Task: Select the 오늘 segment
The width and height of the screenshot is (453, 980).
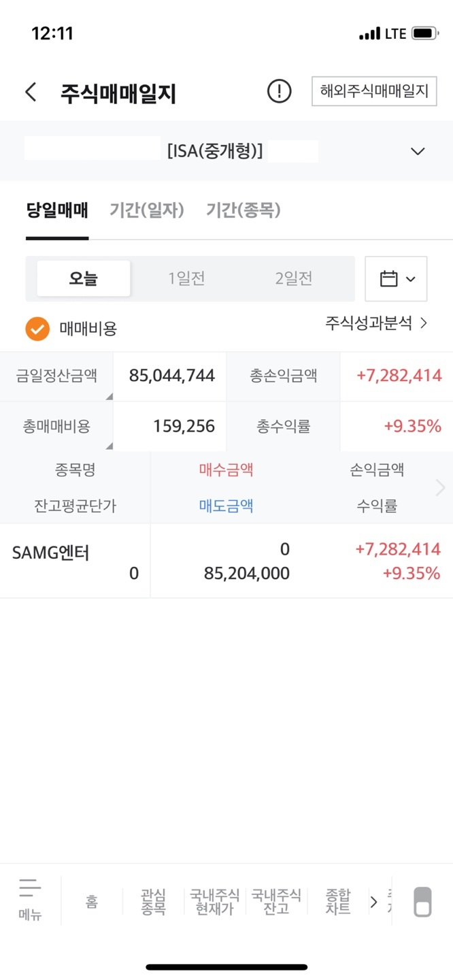Action: (83, 278)
